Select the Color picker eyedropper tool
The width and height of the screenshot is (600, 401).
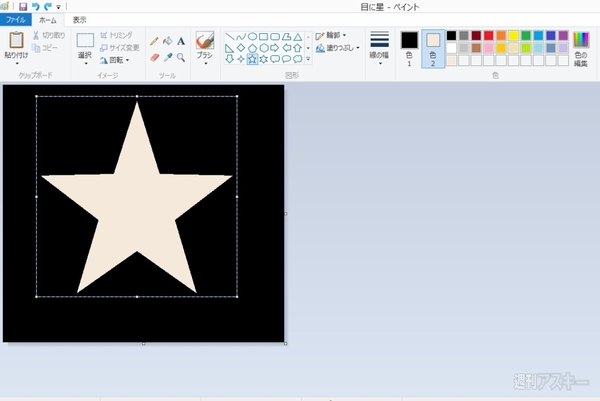pyautogui.click(x=167, y=57)
